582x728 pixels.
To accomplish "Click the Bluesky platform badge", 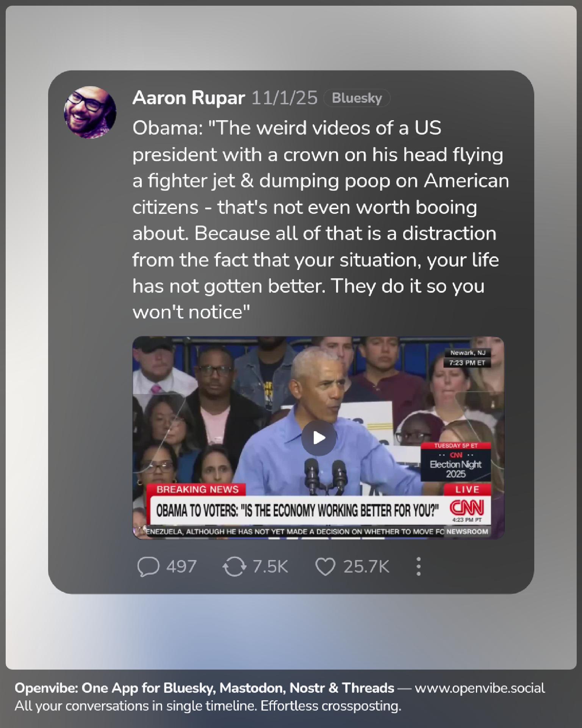I will coord(357,98).
